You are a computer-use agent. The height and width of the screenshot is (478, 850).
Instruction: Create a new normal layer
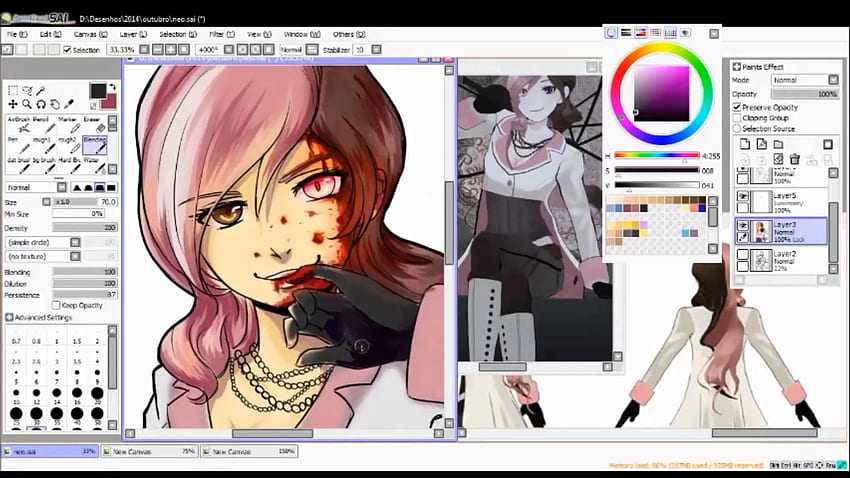coord(745,144)
